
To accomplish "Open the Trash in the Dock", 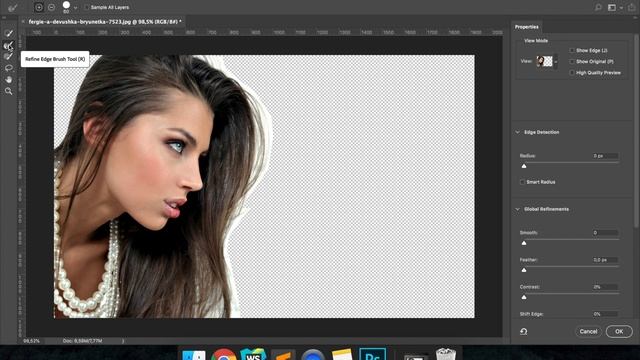I will [x=446, y=354].
